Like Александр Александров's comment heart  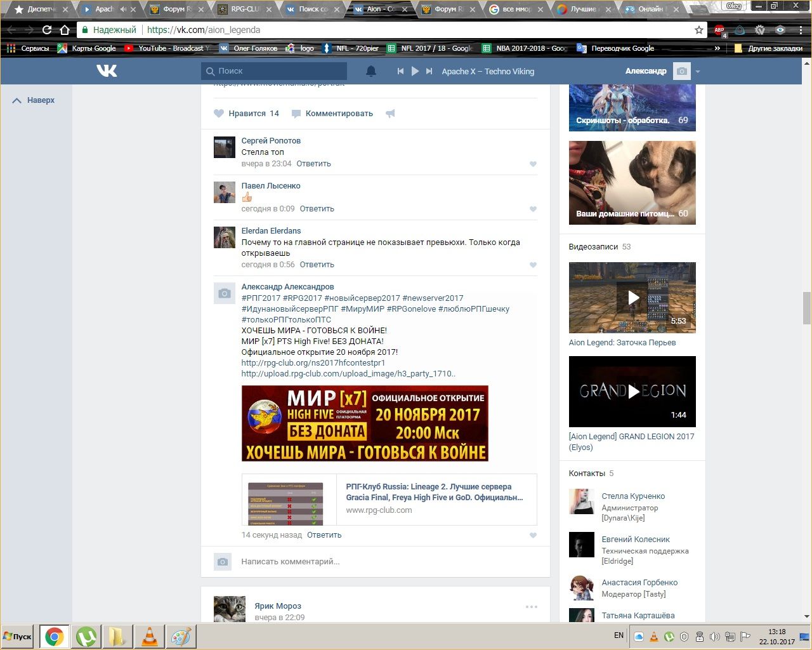[x=533, y=535]
